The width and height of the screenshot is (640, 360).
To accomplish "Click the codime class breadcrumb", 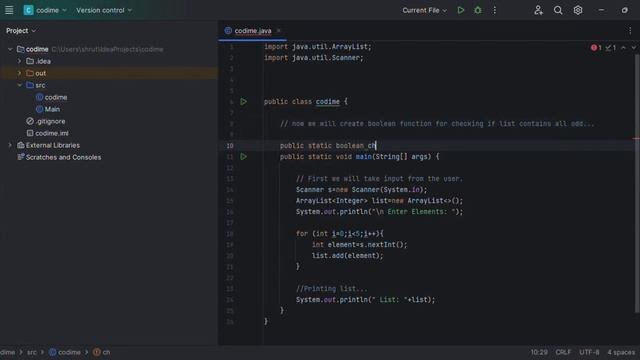I will coord(65,352).
